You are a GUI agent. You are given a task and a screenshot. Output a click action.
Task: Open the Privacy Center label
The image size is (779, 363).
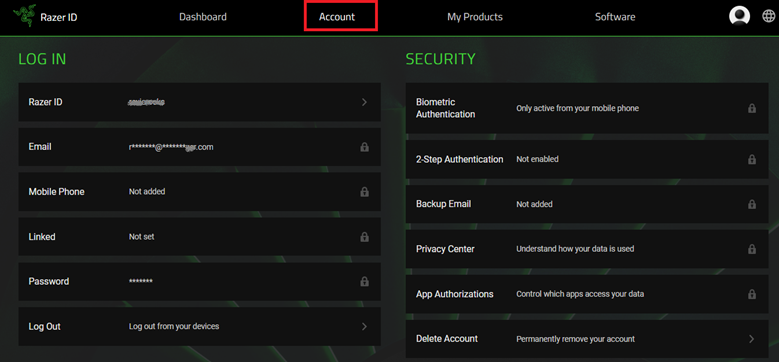tap(445, 249)
